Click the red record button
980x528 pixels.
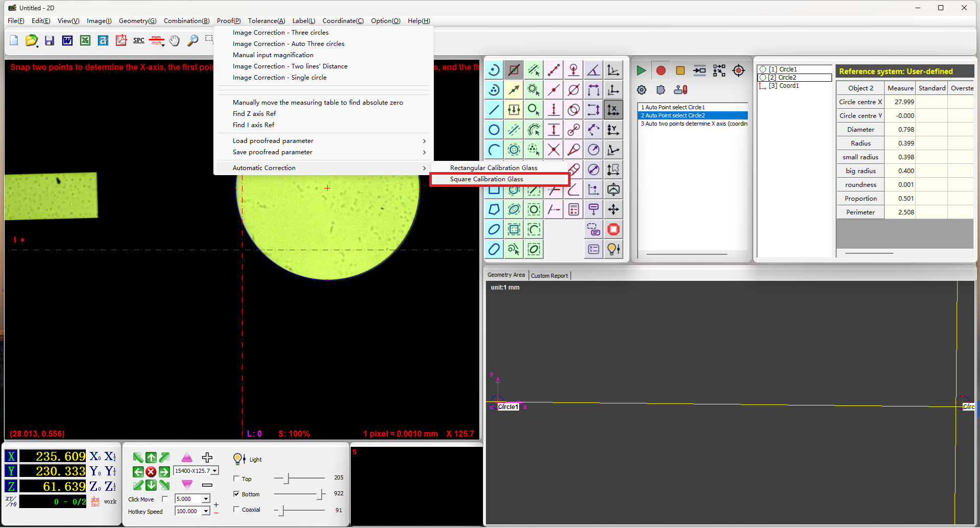[660, 70]
